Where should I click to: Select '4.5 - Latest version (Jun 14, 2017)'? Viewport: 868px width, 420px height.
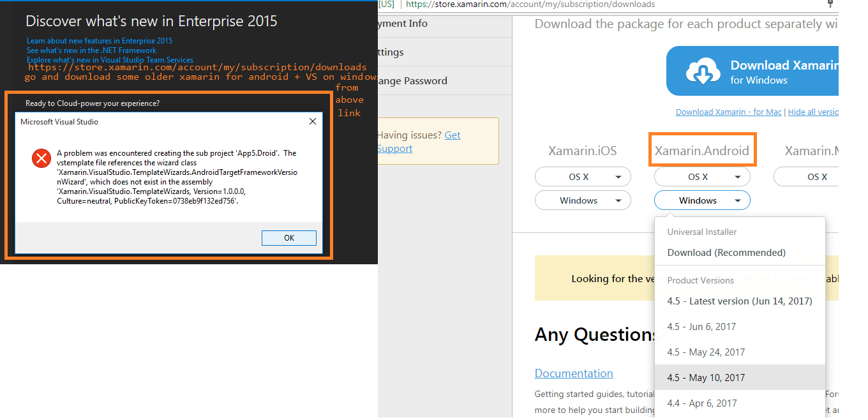[x=740, y=301]
